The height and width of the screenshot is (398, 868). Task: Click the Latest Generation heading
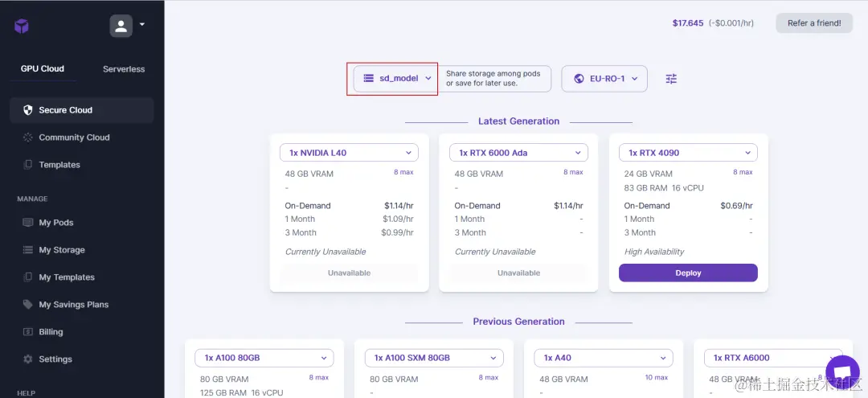tap(518, 121)
